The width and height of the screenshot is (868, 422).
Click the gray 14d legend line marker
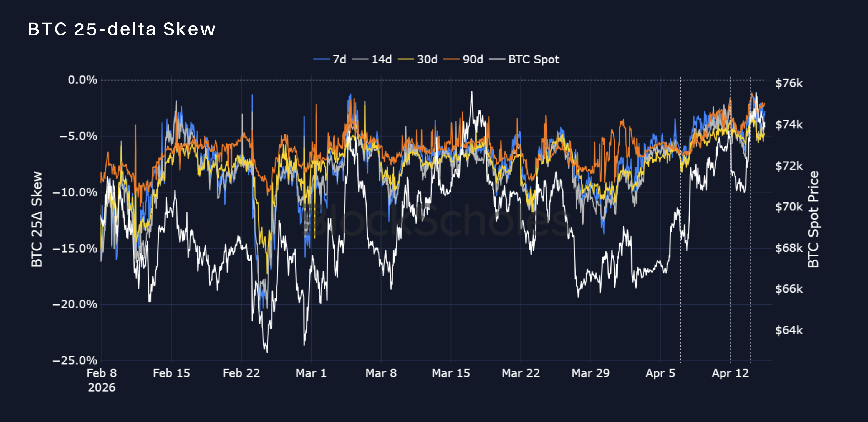coord(360,59)
